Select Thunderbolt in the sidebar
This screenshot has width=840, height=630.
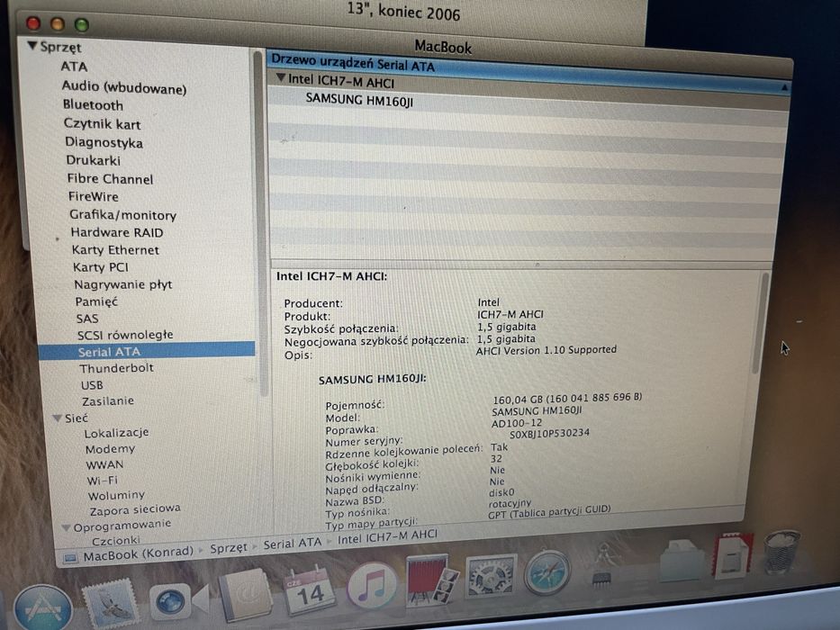(116, 368)
